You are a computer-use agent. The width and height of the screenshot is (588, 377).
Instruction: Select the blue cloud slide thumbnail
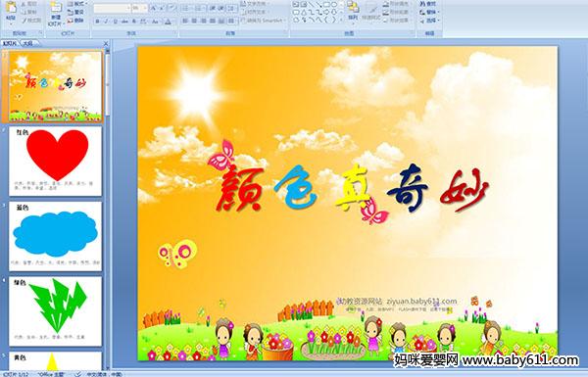[55, 236]
